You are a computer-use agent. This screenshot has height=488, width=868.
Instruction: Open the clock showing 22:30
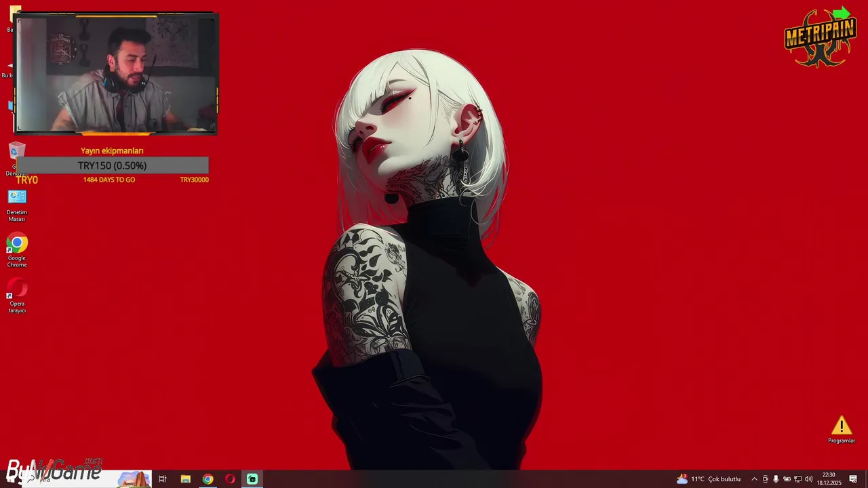[829, 479]
